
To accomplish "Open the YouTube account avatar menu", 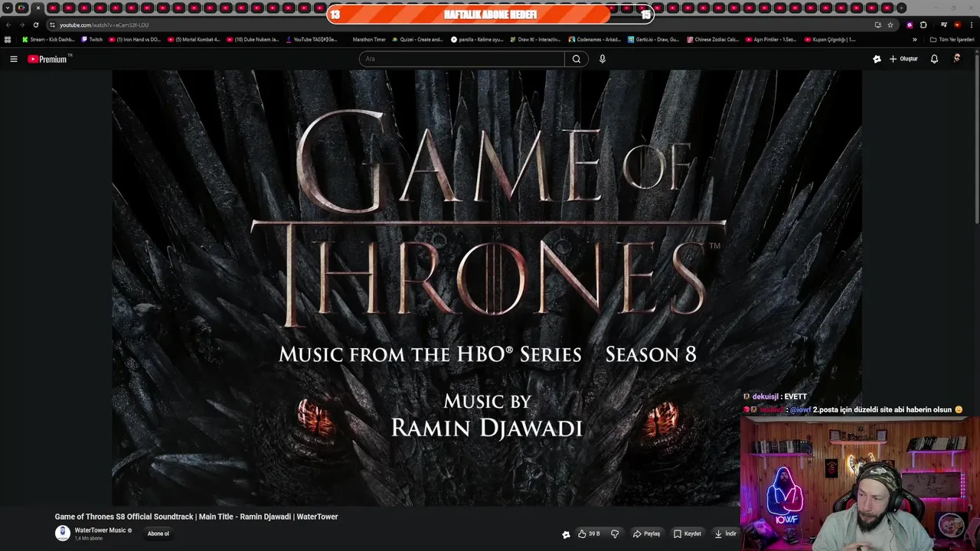I will pyautogui.click(x=957, y=59).
